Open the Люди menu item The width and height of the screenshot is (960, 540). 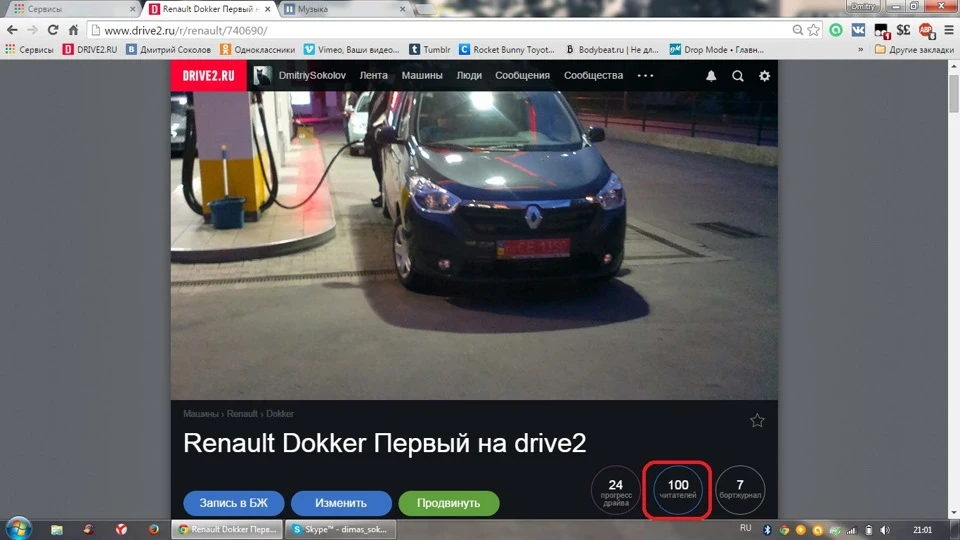point(469,76)
